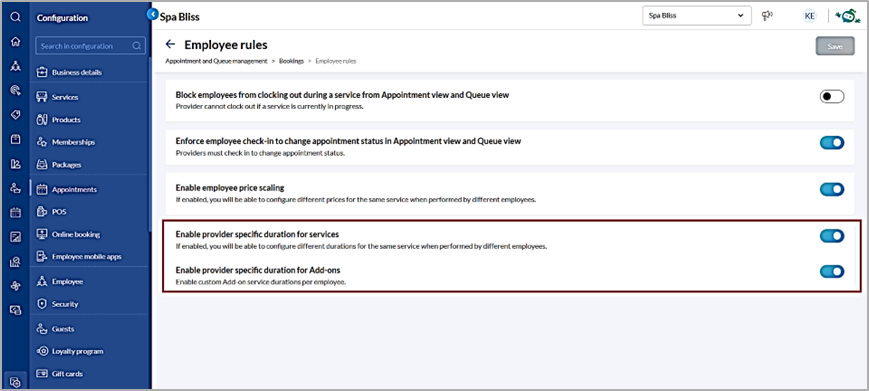Open Packages in configuration menu
Screen dimensions: 869x391
click(x=67, y=164)
